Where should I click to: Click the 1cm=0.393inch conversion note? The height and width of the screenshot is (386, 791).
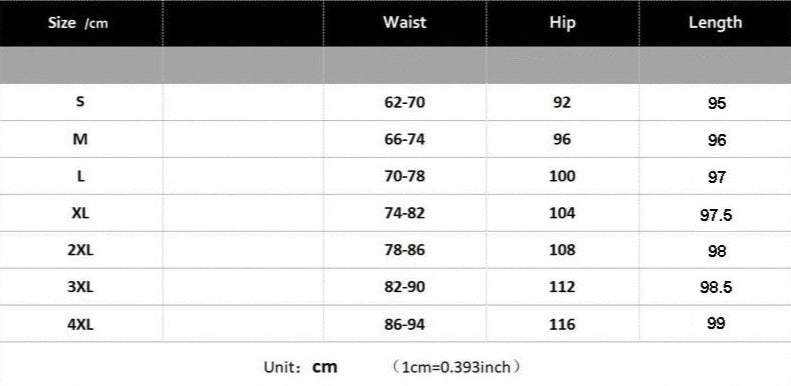[x=456, y=367]
